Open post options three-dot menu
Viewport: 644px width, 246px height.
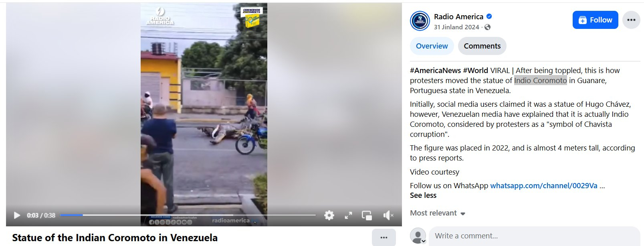click(x=631, y=20)
